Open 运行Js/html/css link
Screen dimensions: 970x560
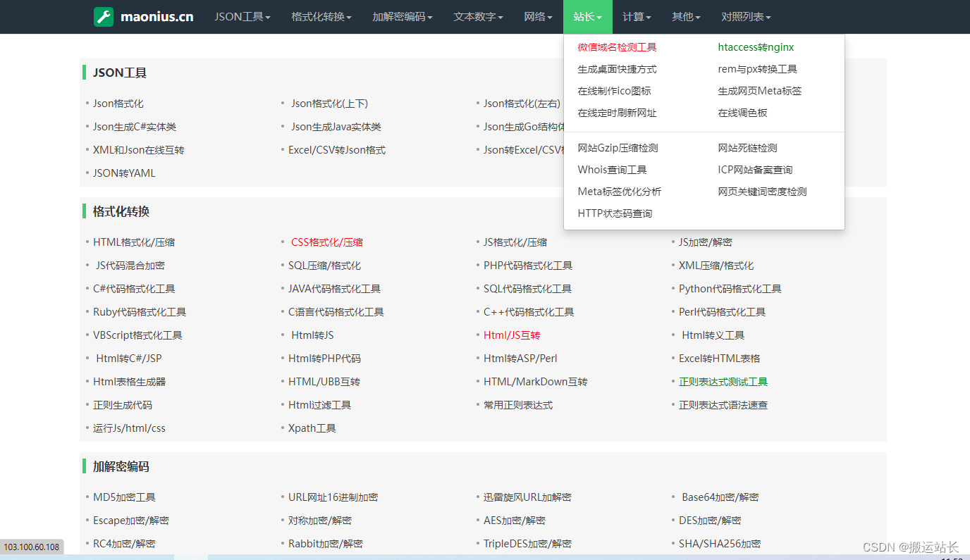pos(130,428)
